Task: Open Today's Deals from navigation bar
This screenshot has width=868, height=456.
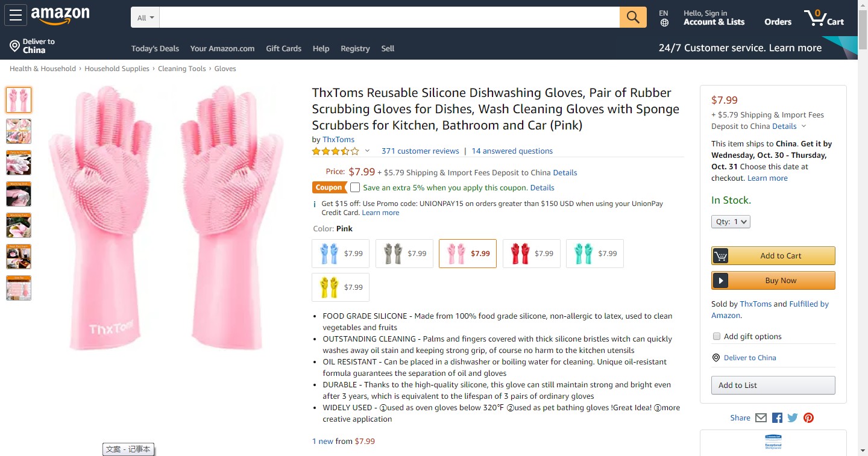Action: 155,48
